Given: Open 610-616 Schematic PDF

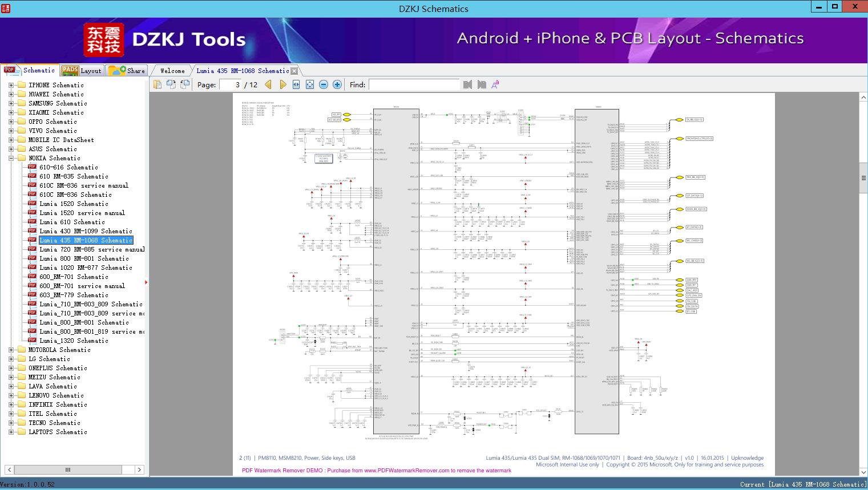Looking at the screenshot, I should pos(68,167).
